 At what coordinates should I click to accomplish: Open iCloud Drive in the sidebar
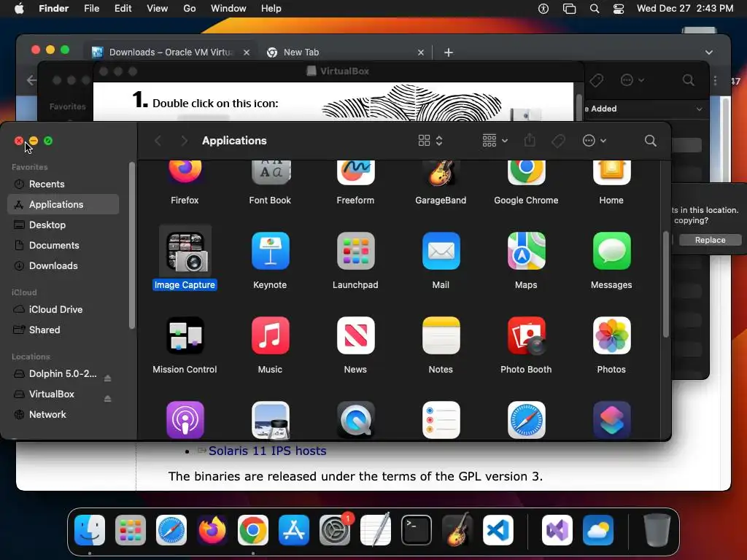63,309
